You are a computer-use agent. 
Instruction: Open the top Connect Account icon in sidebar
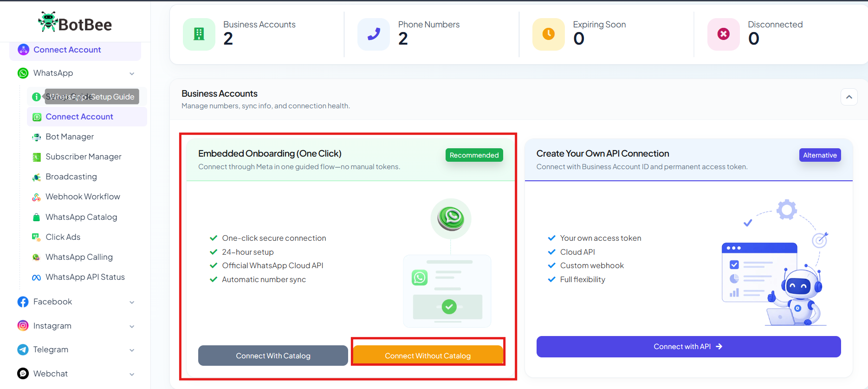23,50
